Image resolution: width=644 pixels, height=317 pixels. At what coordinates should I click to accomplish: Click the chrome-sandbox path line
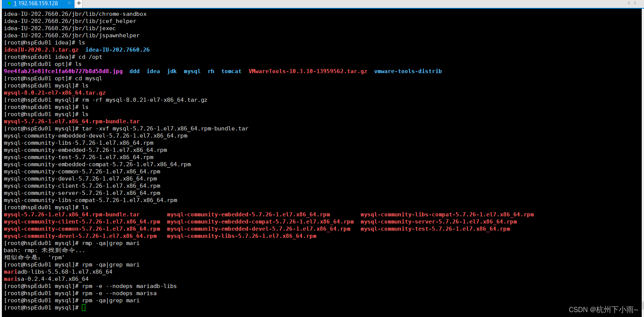click(x=75, y=14)
